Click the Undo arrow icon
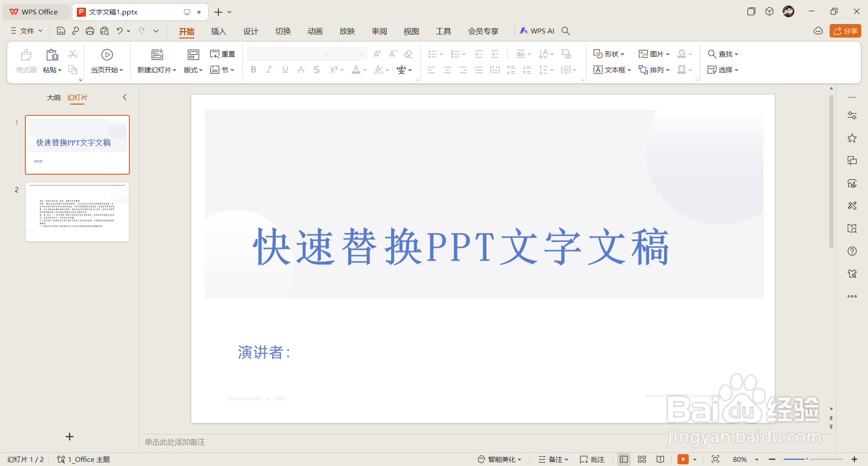 pyautogui.click(x=120, y=31)
